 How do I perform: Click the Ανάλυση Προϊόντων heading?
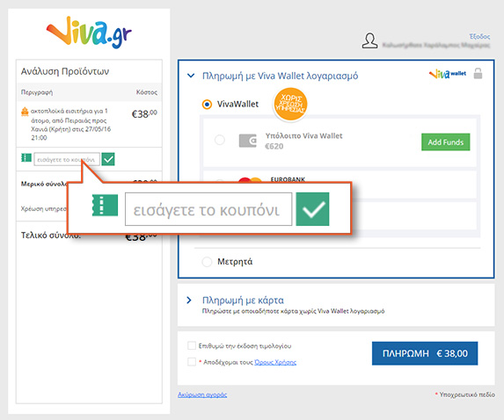(65, 71)
